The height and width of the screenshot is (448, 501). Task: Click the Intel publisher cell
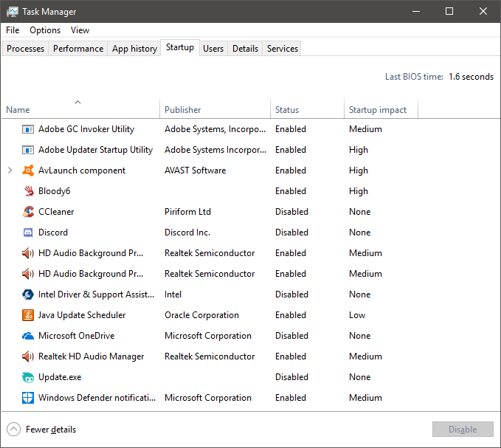173,294
